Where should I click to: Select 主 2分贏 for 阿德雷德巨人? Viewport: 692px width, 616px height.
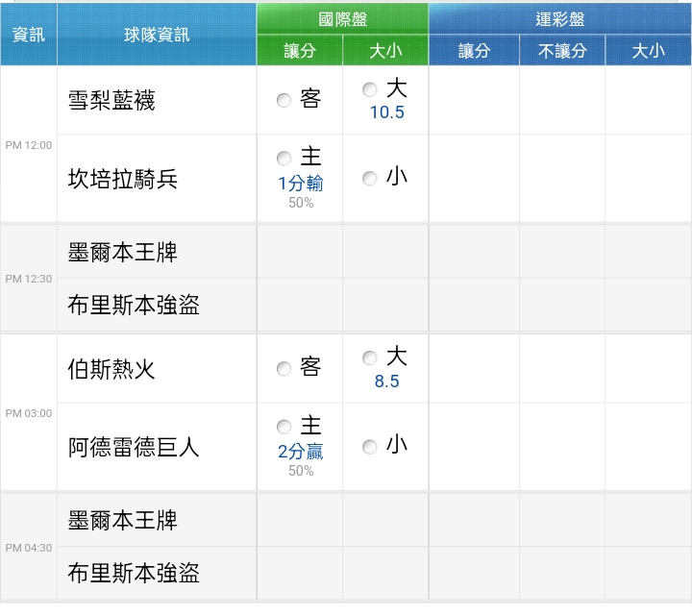click(284, 427)
